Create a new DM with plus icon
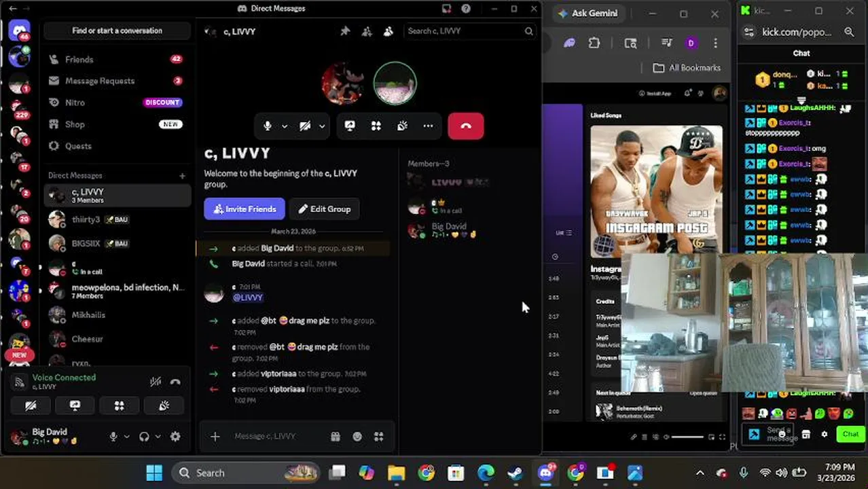The width and height of the screenshot is (868, 489). tap(182, 176)
